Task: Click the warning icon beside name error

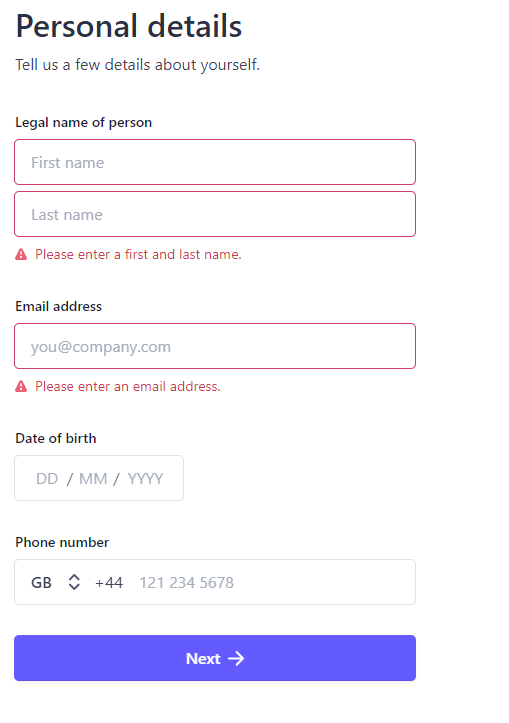Action: (x=21, y=255)
